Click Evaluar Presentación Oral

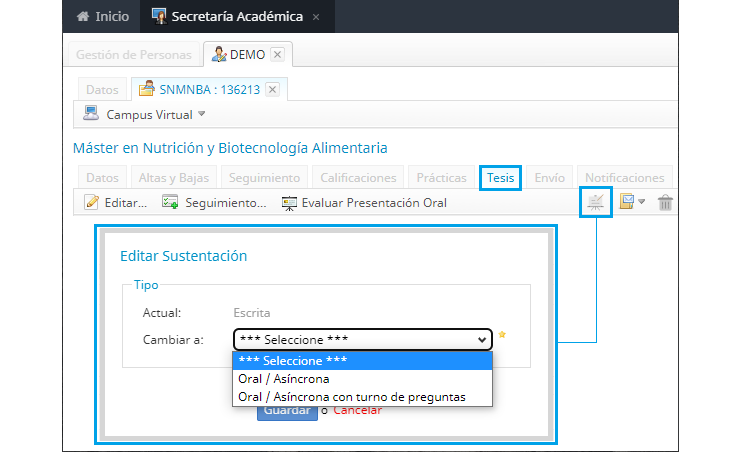[x=364, y=203]
